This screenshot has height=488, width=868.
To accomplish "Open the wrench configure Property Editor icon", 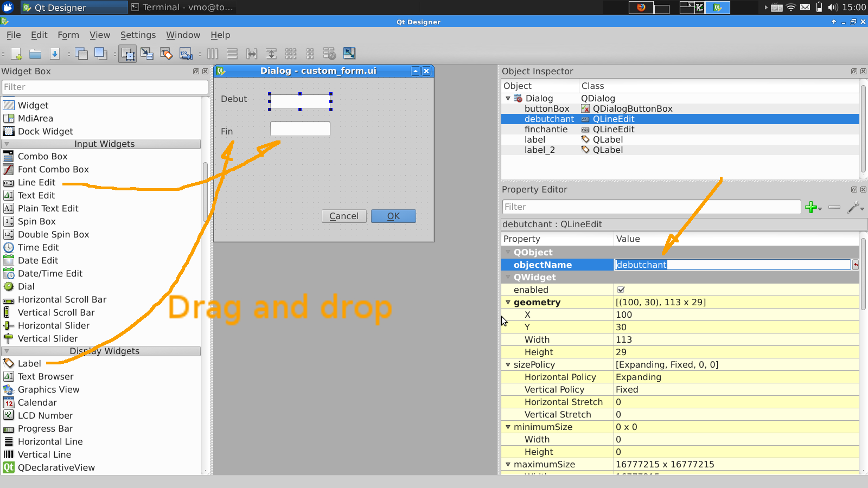I will 856,207.
